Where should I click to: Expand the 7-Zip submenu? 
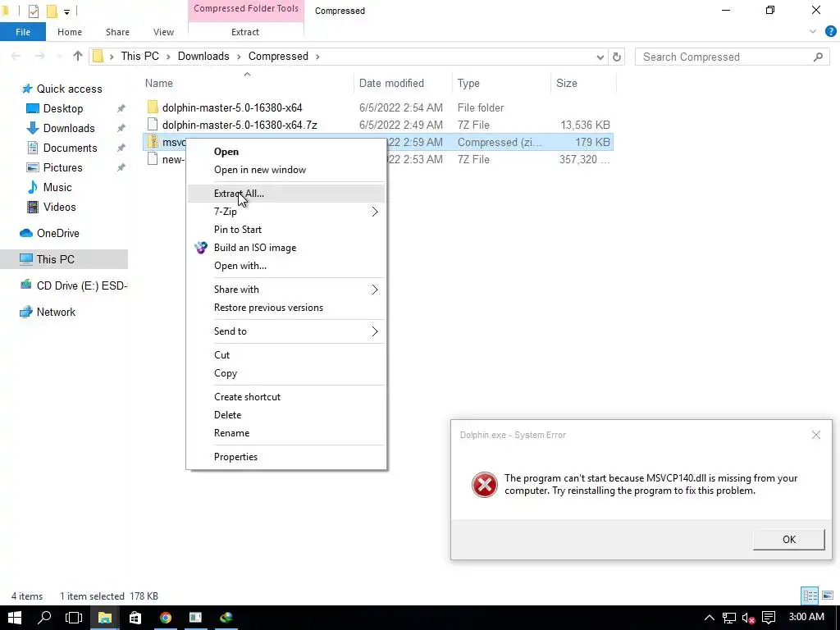click(286, 212)
